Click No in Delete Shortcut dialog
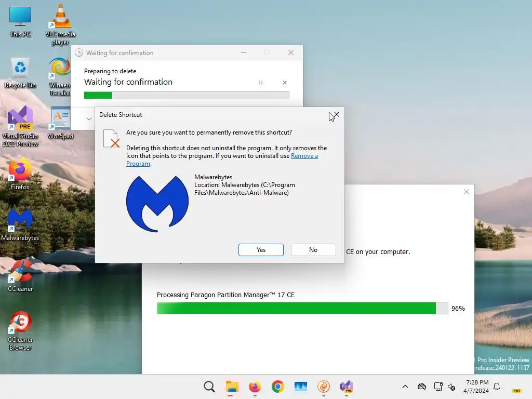The image size is (532, 399). (x=313, y=250)
